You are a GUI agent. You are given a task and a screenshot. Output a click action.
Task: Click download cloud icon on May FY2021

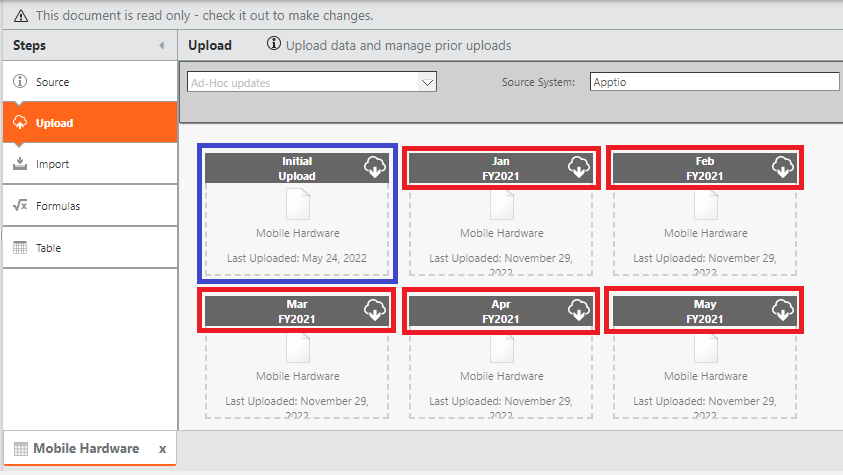pos(783,310)
